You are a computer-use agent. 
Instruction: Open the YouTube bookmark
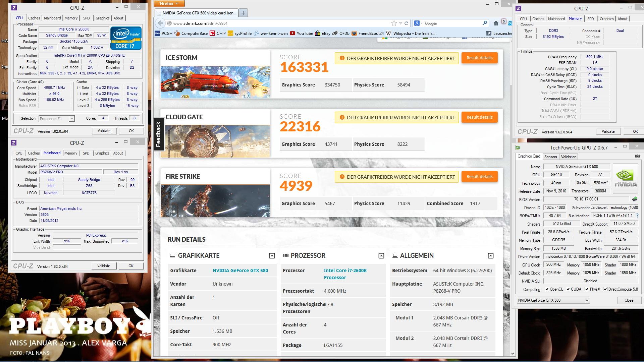click(301, 33)
